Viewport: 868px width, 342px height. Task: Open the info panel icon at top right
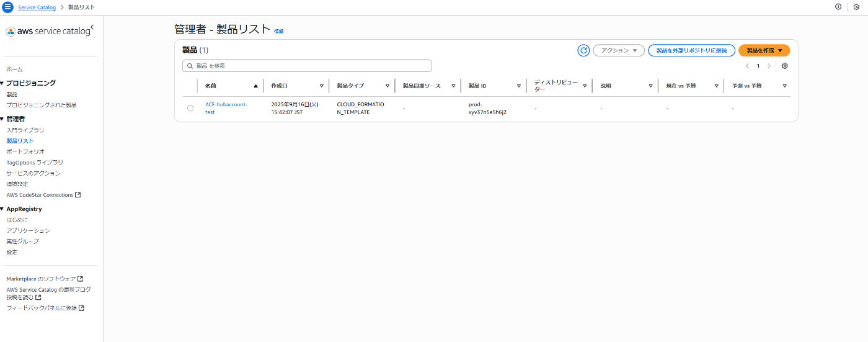tap(838, 7)
